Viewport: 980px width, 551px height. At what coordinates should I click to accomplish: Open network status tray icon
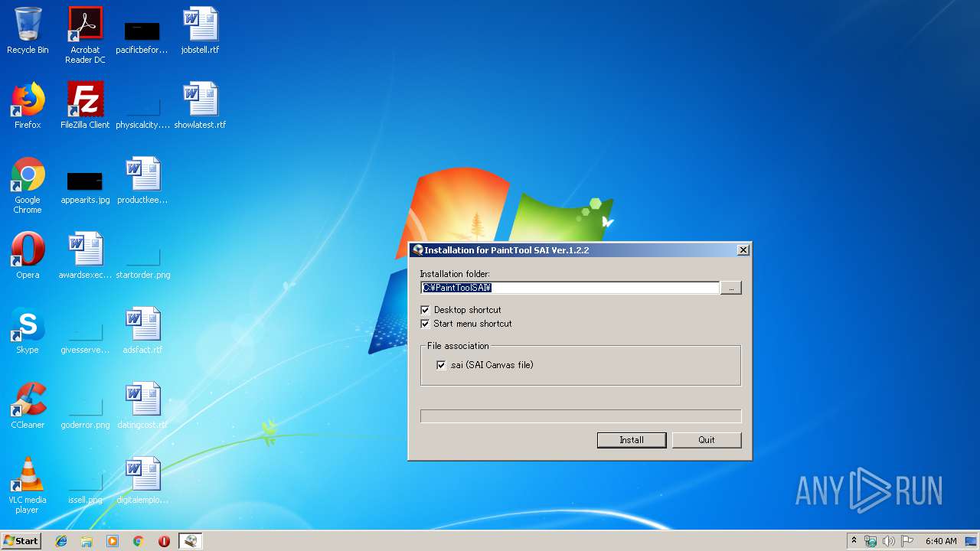871,541
